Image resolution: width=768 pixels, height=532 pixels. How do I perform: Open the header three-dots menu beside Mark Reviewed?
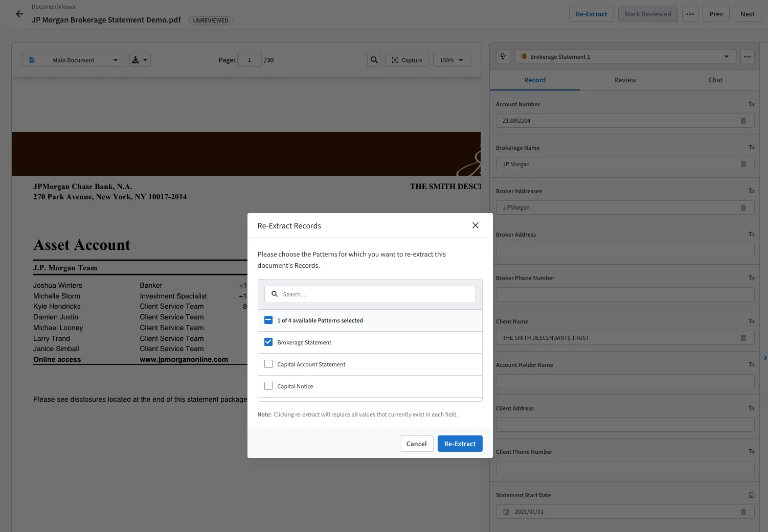click(690, 14)
